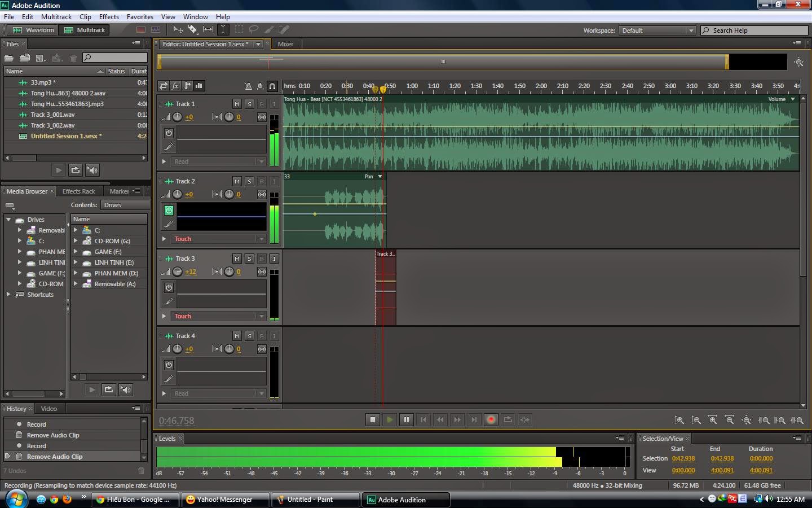Toggle snapping magnet icon

[x=272, y=86]
